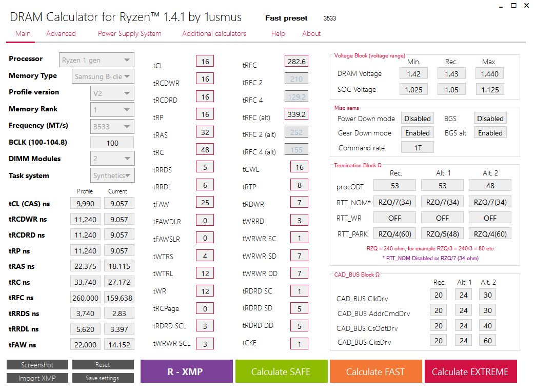Click the Reset button

coord(103,365)
